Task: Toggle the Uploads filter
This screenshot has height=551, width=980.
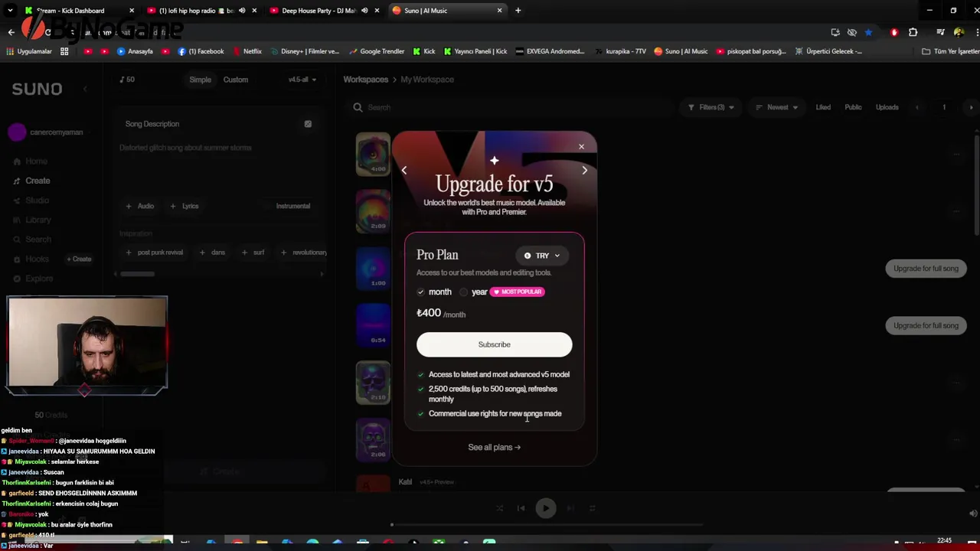Action: (x=887, y=107)
